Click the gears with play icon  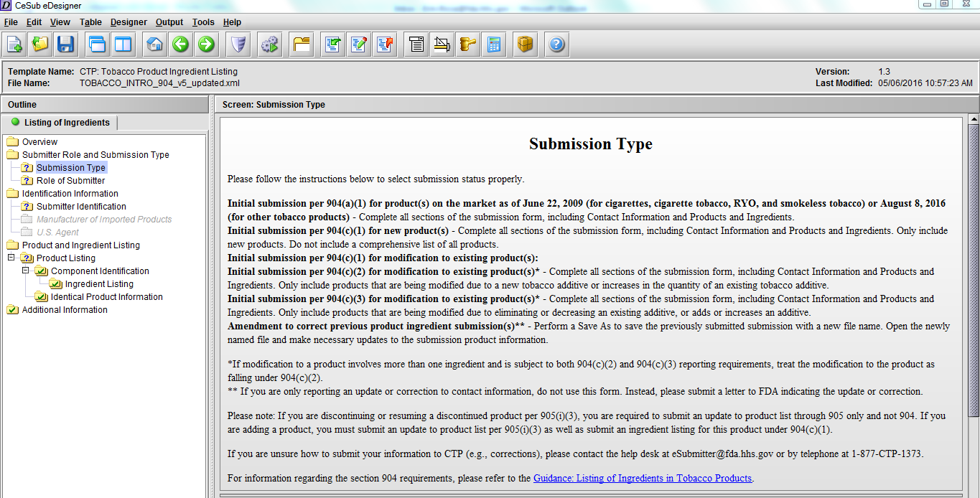point(270,44)
